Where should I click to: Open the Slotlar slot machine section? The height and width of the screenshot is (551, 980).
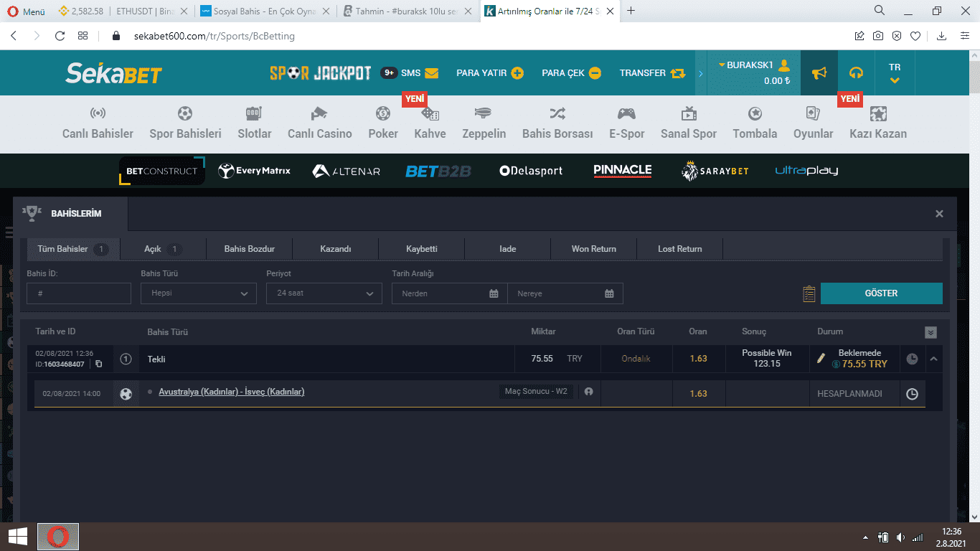point(255,123)
